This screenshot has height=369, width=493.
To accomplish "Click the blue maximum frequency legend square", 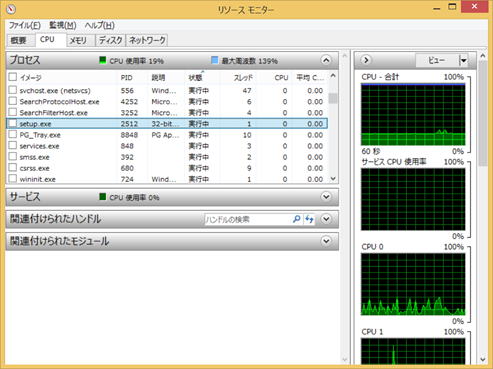I will (x=215, y=60).
